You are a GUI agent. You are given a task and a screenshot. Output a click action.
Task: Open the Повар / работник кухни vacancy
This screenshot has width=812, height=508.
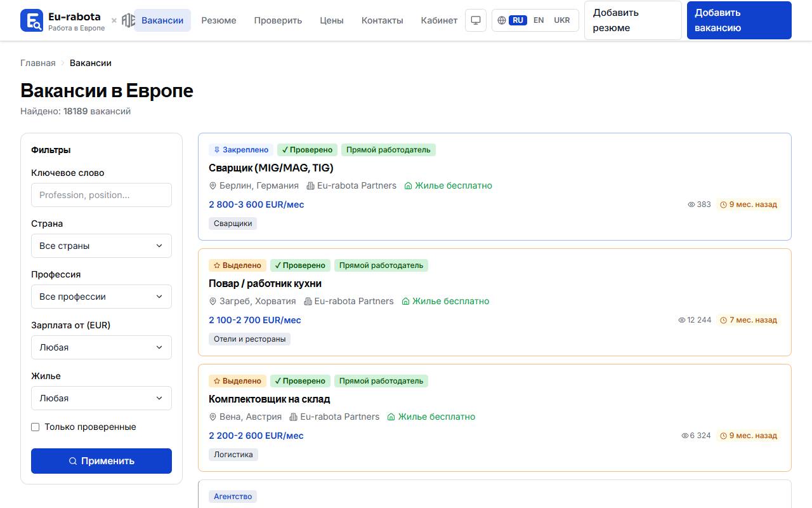[x=265, y=283]
